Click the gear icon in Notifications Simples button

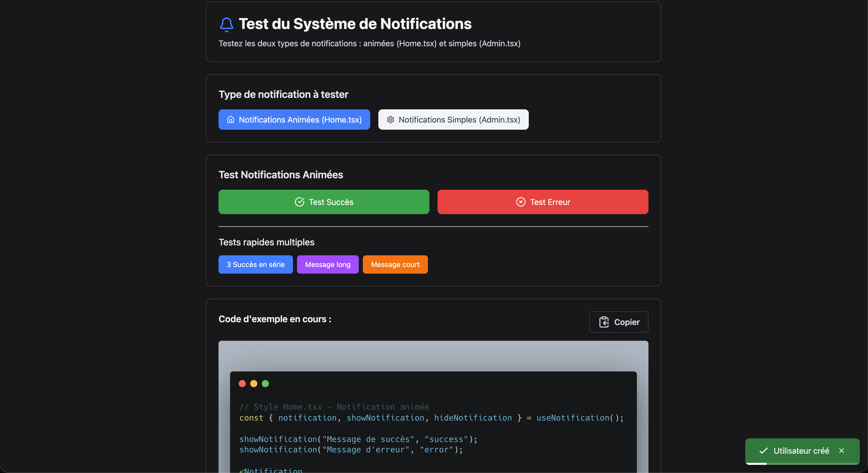pyautogui.click(x=391, y=120)
